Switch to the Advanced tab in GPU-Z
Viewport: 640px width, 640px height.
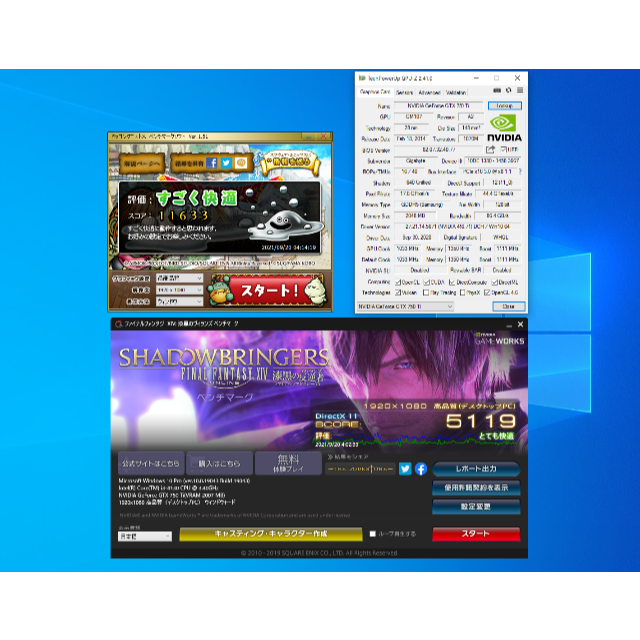tap(429, 92)
